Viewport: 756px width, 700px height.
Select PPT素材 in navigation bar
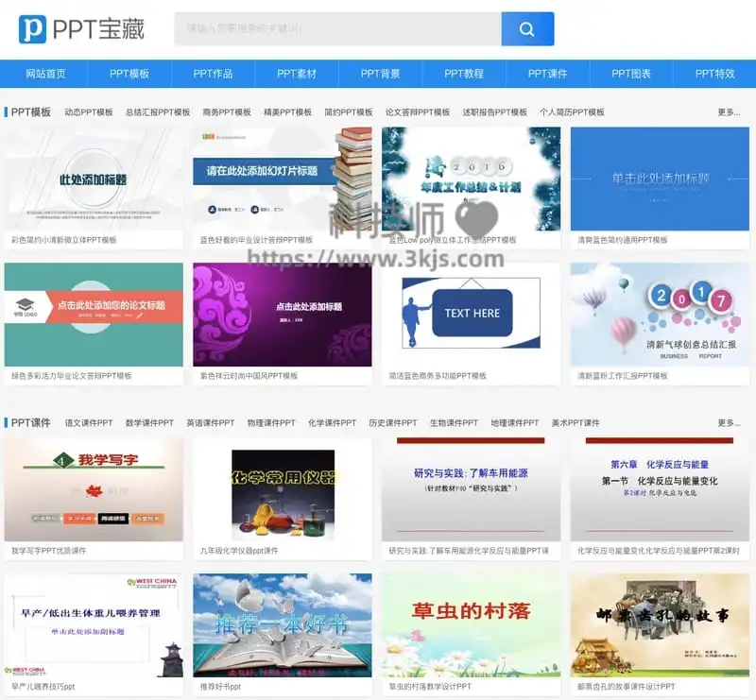coord(297,74)
